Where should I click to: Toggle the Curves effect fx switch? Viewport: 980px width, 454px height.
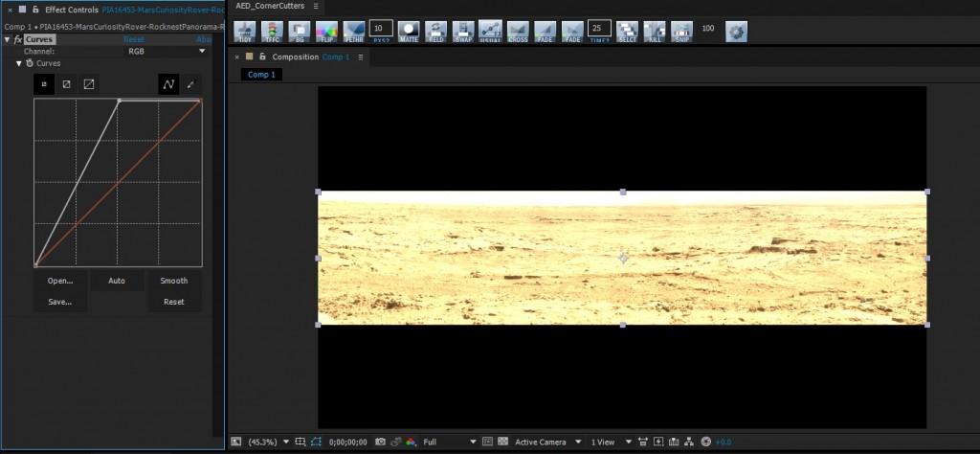click(x=17, y=39)
